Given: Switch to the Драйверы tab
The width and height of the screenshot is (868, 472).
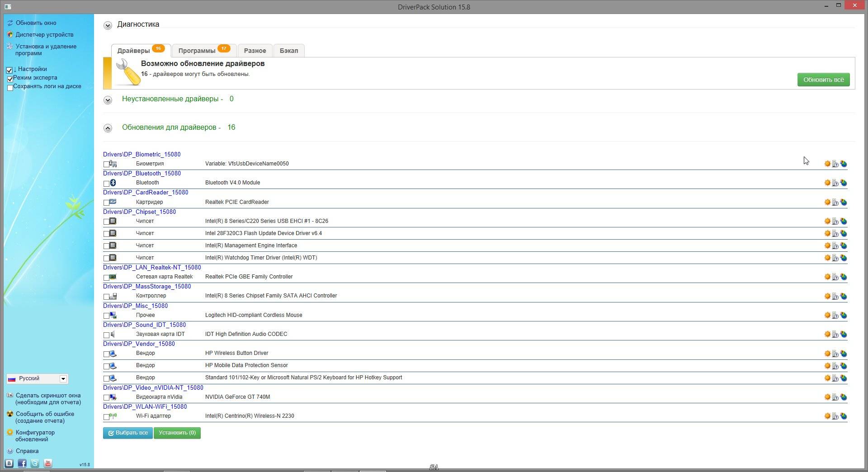Looking at the screenshot, I should [141, 51].
